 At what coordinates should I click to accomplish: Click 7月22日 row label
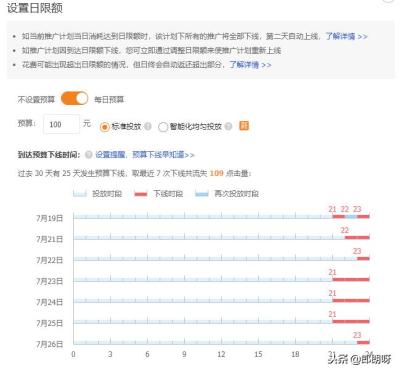pos(50,260)
